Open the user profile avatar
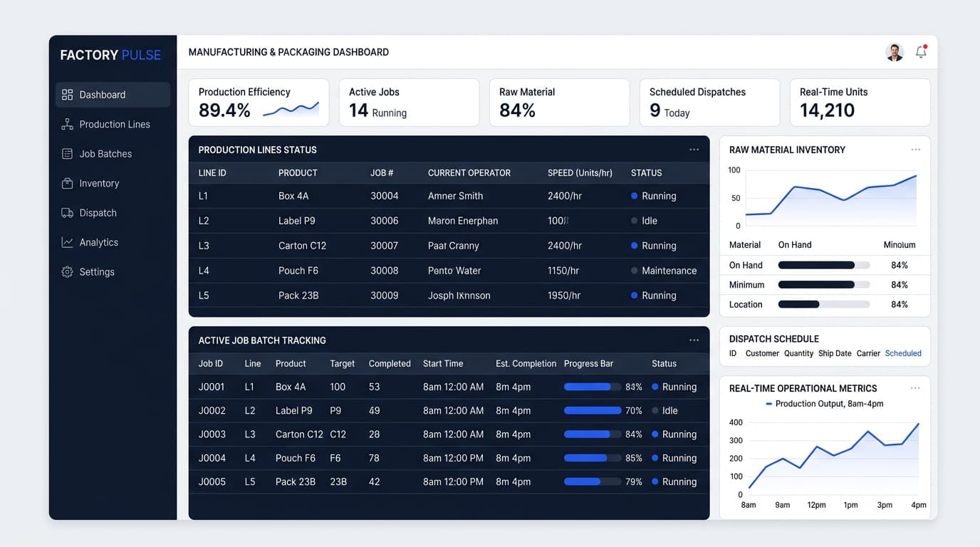The width and height of the screenshot is (980, 547). tap(895, 52)
